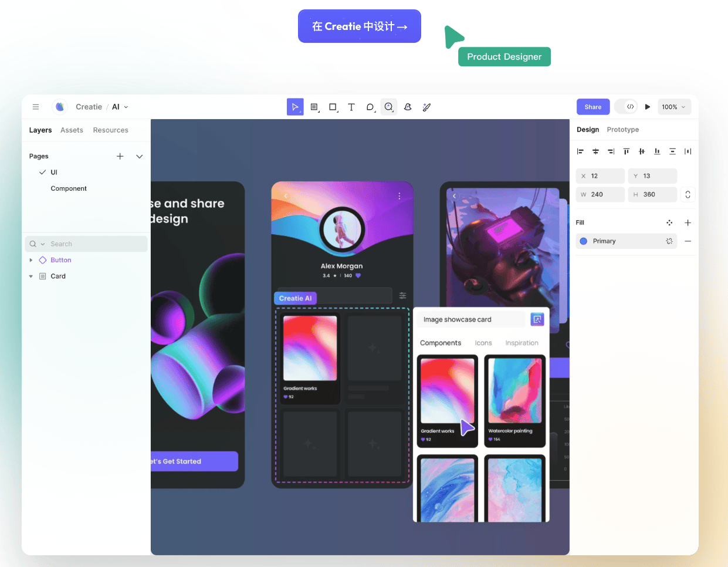Switch to the Assets tab
This screenshot has width=728, height=567.
[x=72, y=130]
